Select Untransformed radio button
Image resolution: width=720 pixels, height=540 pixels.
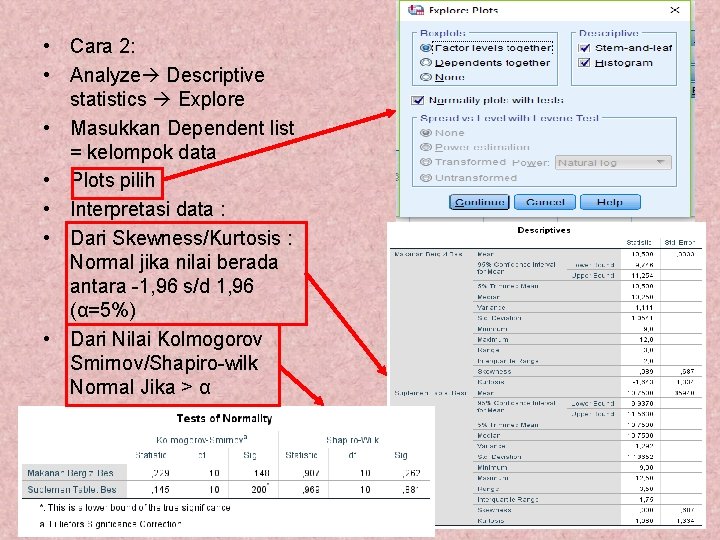click(426, 178)
